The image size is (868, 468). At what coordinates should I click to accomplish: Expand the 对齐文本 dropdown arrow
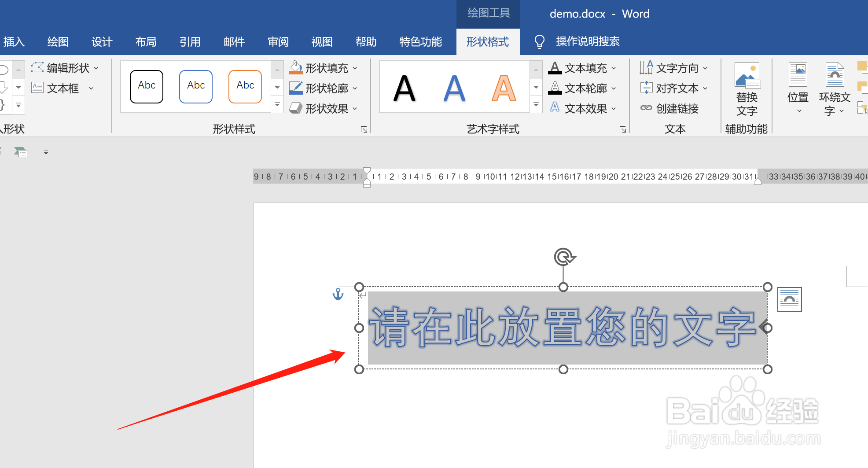click(x=705, y=88)
